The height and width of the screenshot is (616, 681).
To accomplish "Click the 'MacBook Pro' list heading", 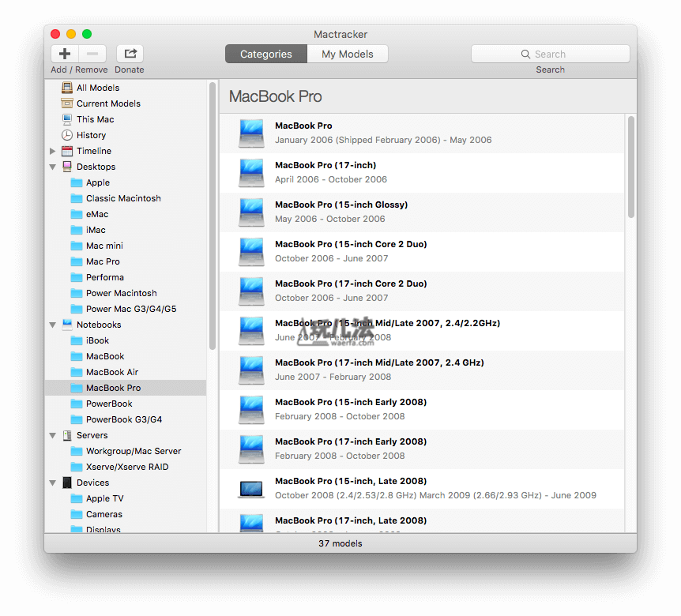I will click(x=276, y=96).
